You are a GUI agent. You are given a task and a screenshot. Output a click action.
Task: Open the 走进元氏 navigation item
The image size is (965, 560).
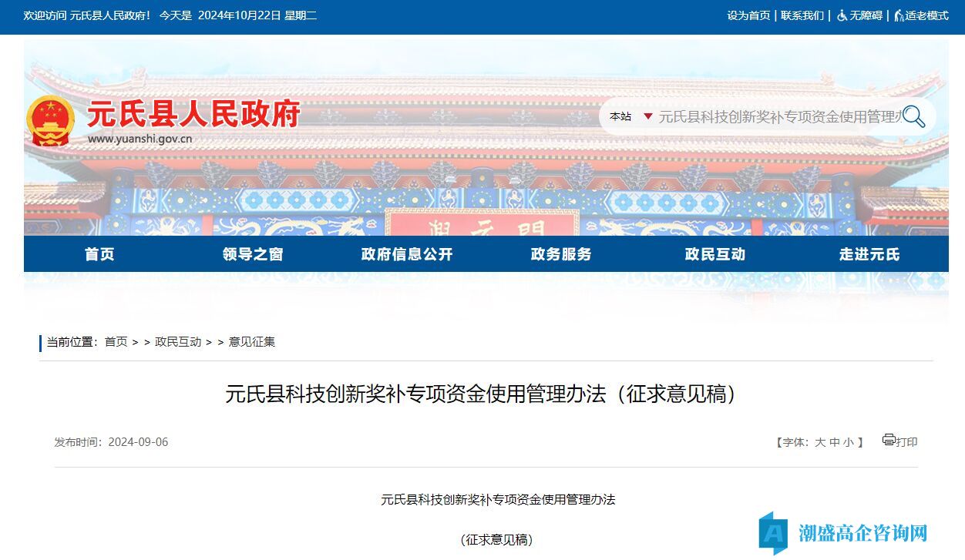tap(869, 254)
